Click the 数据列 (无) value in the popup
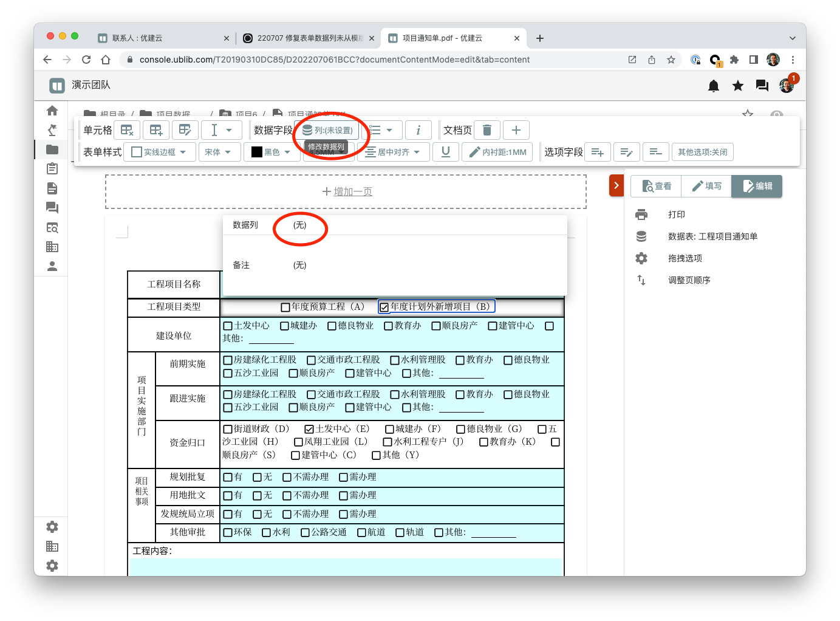Viewport: 840px width, 621px height. click(299, 225)
